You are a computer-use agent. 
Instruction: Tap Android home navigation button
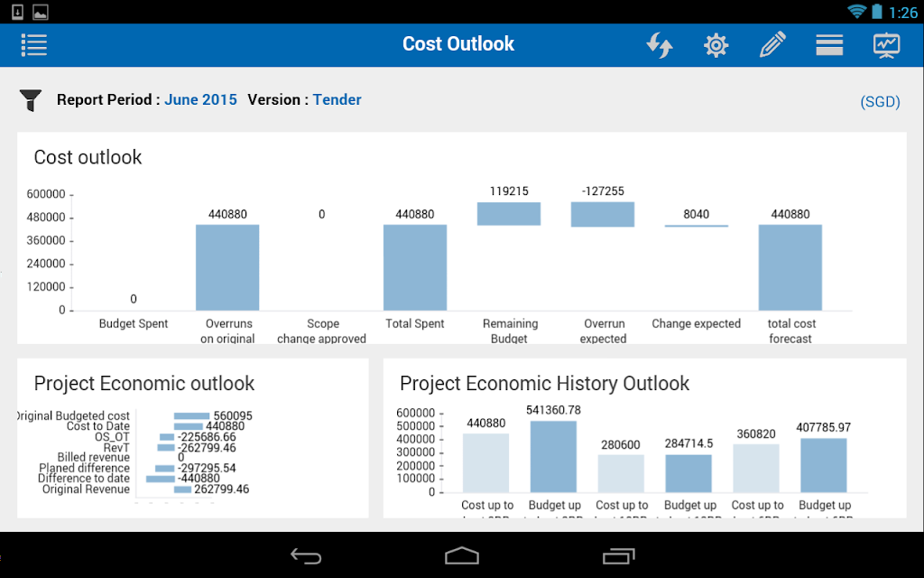[x=462, y=556]
